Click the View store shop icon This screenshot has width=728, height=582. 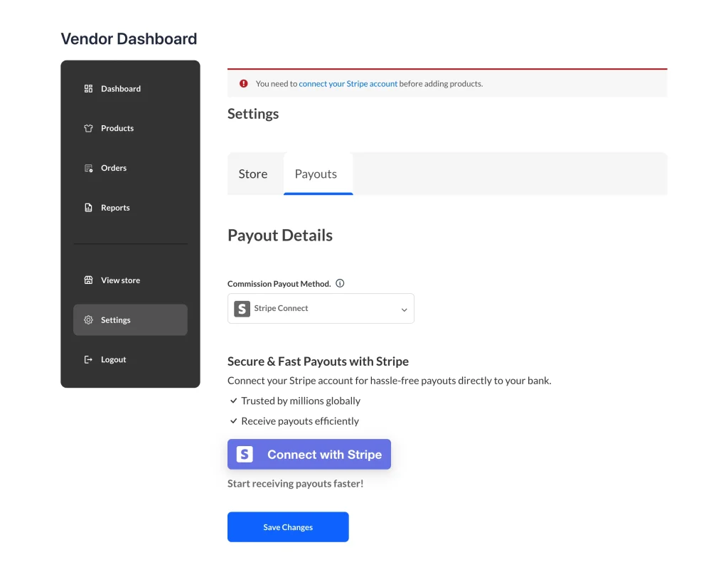[88, 280]
